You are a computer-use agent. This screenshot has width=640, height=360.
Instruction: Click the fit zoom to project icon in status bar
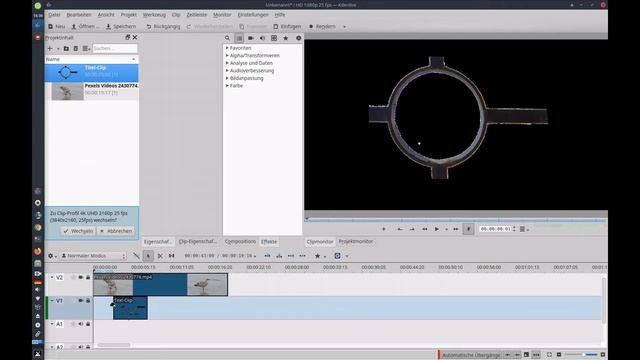click(549, 355)
